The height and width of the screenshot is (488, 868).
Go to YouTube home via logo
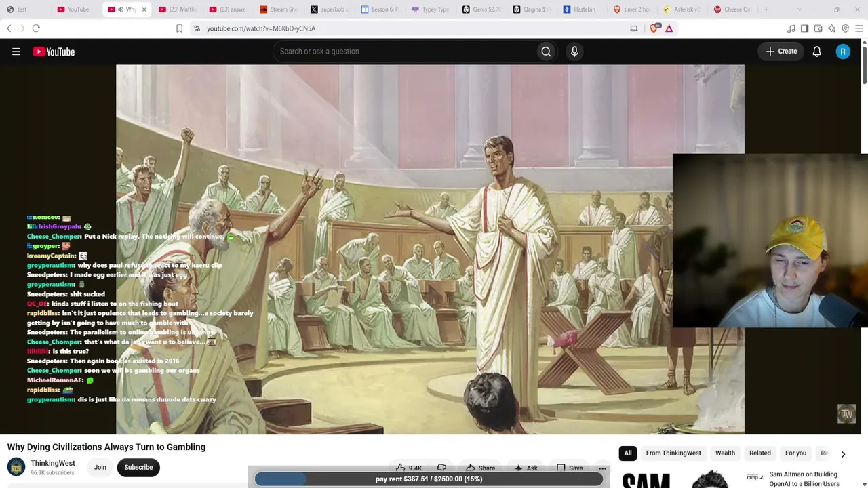tap(54, 52)
